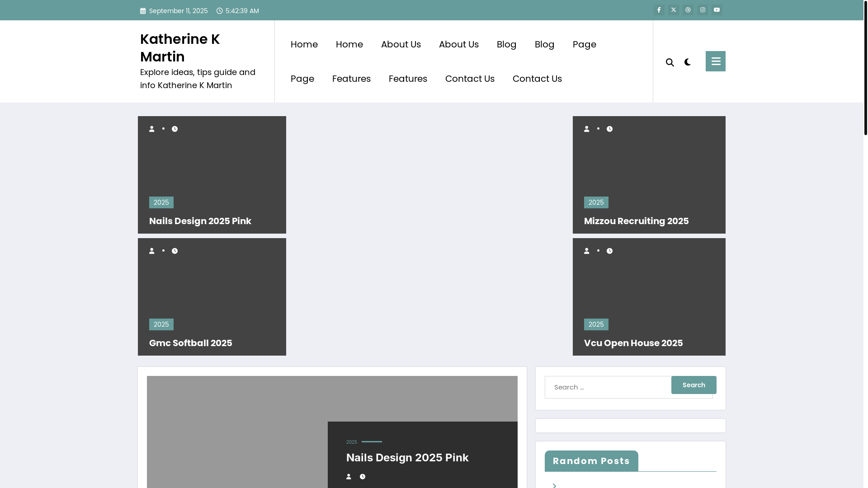Open Mizzou Recruiting 2025 post
Screen dimensions: 868x488
(x=637, y=221)
